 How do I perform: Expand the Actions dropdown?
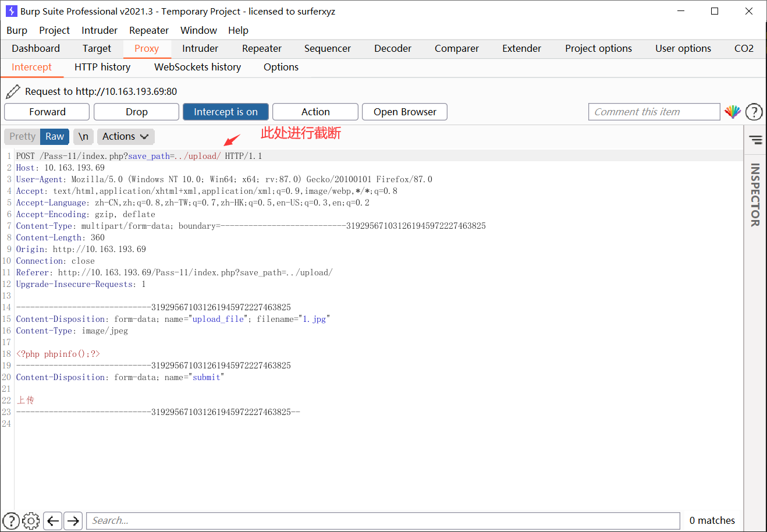[126, 136]
